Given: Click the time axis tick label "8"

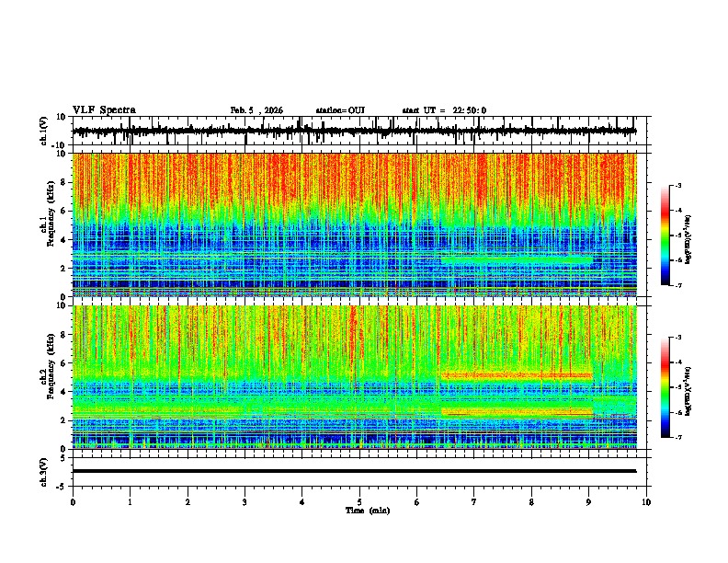Looking at the screenshot, I should (x=531, y=502).
